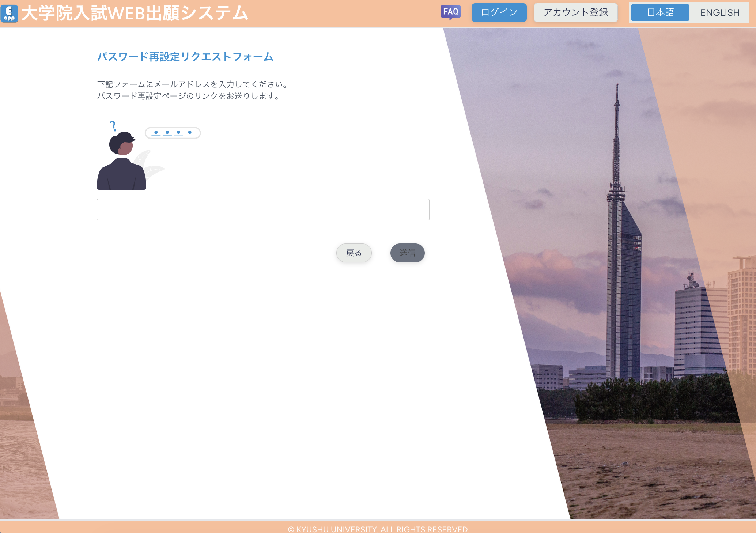Click the Kyushu University copyright footer text

click(378, 529)
